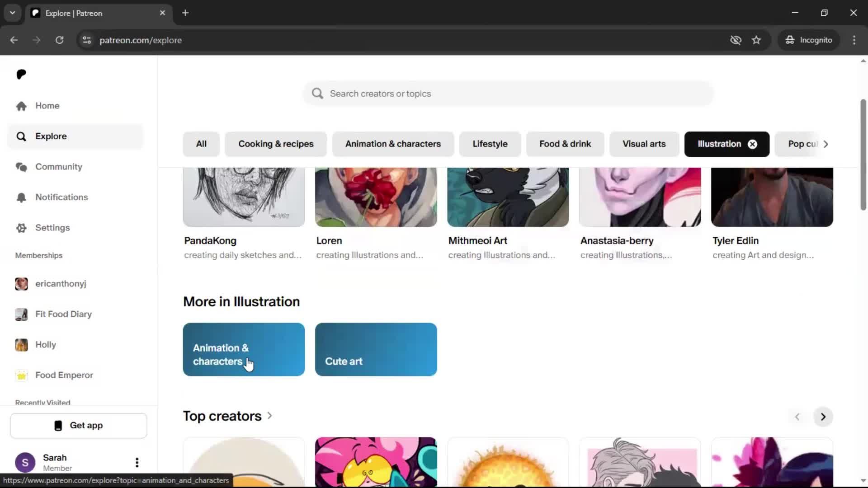Open the Explore sidebar item
This screenshot has width=868, height=488.
75,136
